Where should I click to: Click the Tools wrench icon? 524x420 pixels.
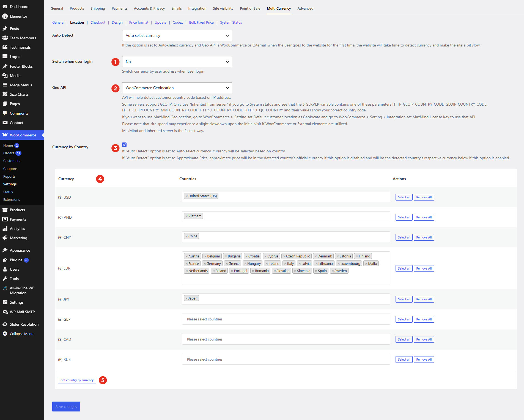tap(5, 279)
